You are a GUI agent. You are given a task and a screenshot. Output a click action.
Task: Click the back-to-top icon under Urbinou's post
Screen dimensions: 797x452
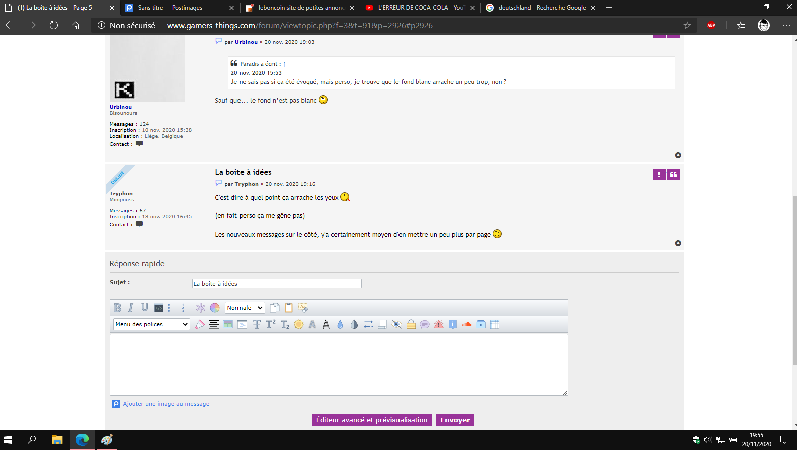coord(678,155)
